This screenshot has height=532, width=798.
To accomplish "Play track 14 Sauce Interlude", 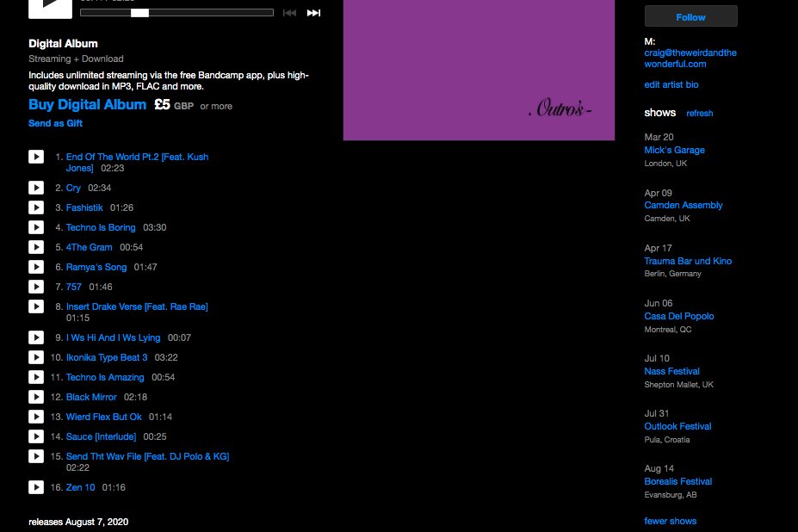I will click(x=36, y=436).
